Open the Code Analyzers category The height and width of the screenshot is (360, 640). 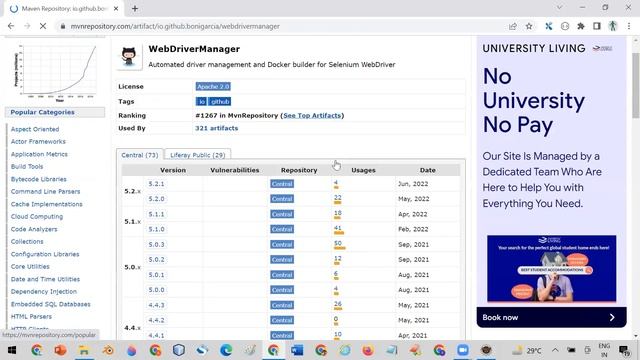click(x=34, y=229)
